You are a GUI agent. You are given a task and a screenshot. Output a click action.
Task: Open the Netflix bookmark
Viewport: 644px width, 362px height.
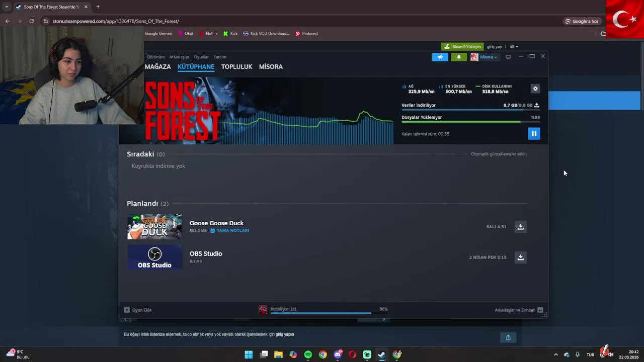208,34
